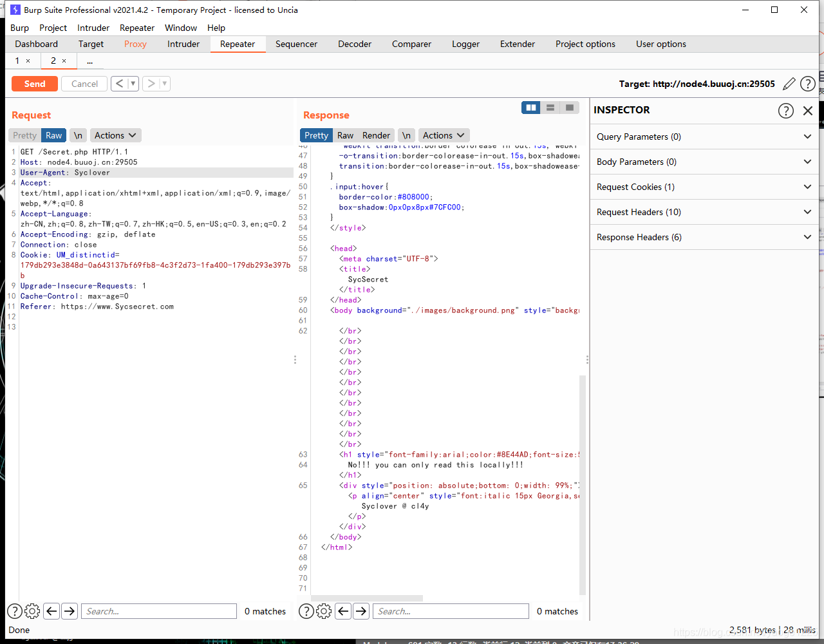Click the response vertical scrollbar

[583, 484]
